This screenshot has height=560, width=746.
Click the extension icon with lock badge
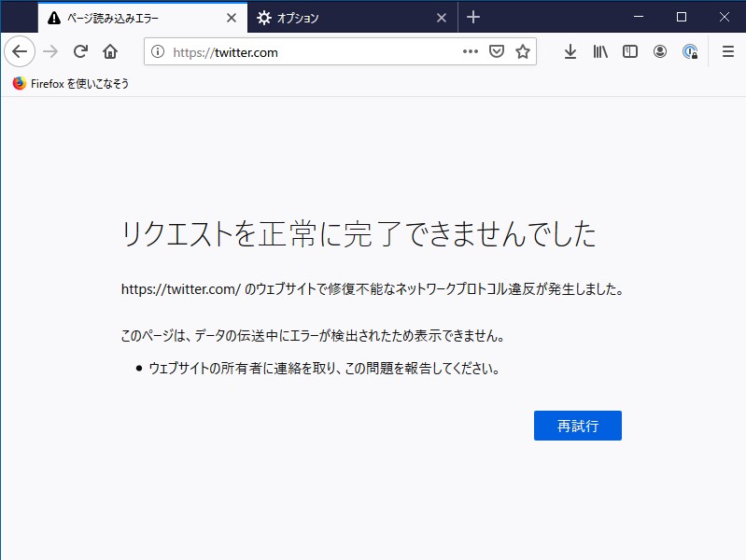[x=690, y=51]
